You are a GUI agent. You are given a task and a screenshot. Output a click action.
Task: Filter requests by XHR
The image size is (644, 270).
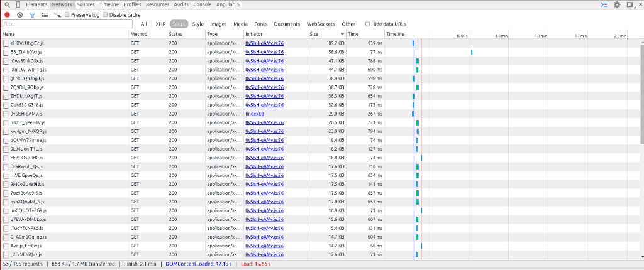click(160, 24)
